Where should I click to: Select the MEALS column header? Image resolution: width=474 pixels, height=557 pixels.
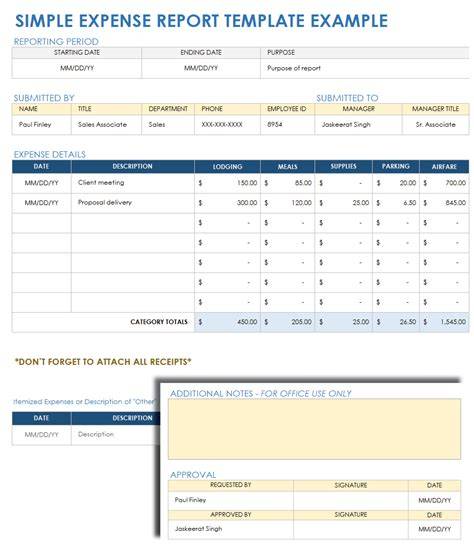pyautogui.click(x=287, y=166)
